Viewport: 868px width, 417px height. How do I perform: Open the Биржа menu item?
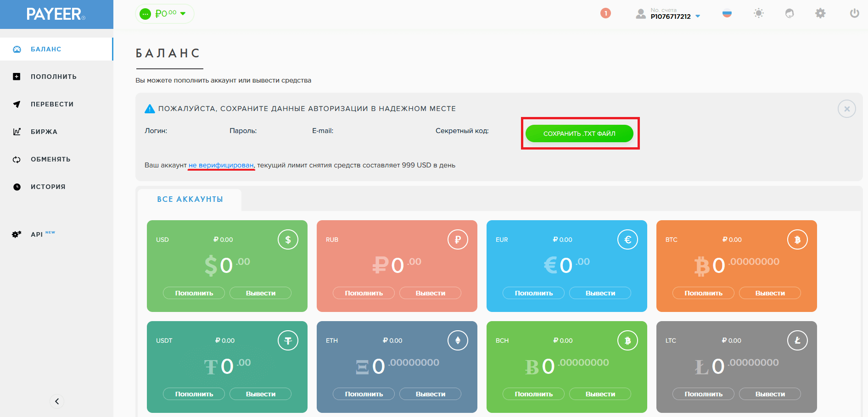click(x=44, y=132)
